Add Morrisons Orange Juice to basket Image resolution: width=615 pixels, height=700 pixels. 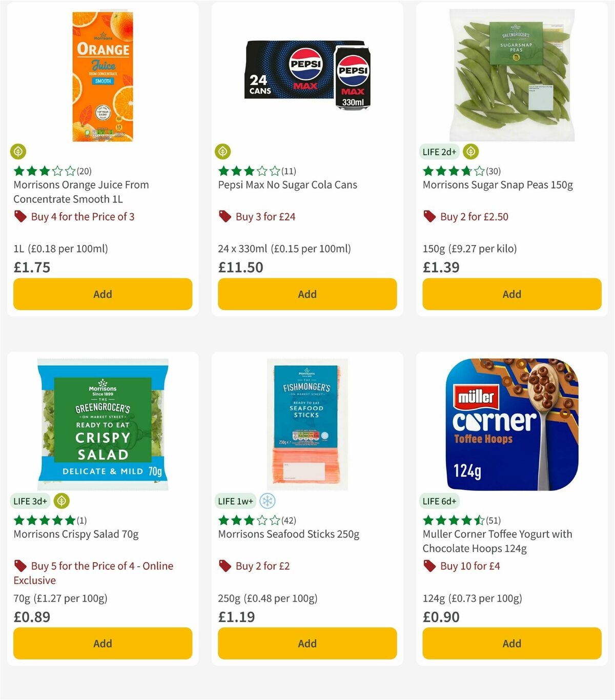pyautogui.click(x=102, y=294)
